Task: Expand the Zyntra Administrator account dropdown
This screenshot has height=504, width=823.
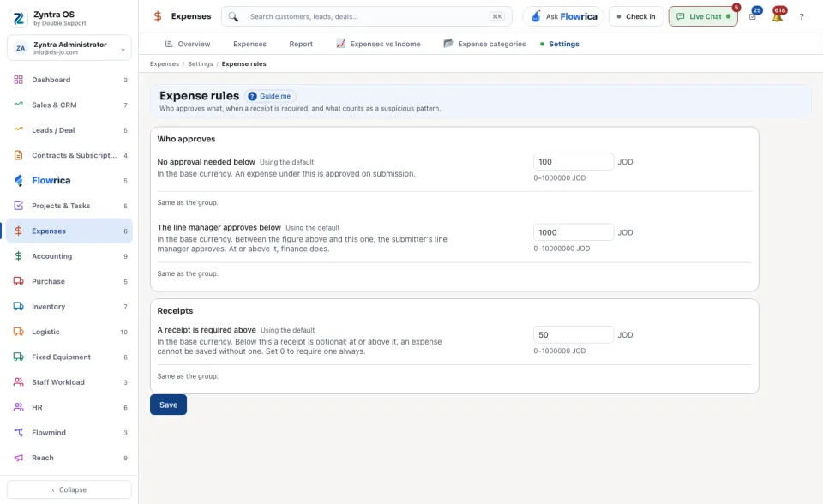Action: point(69,48)
